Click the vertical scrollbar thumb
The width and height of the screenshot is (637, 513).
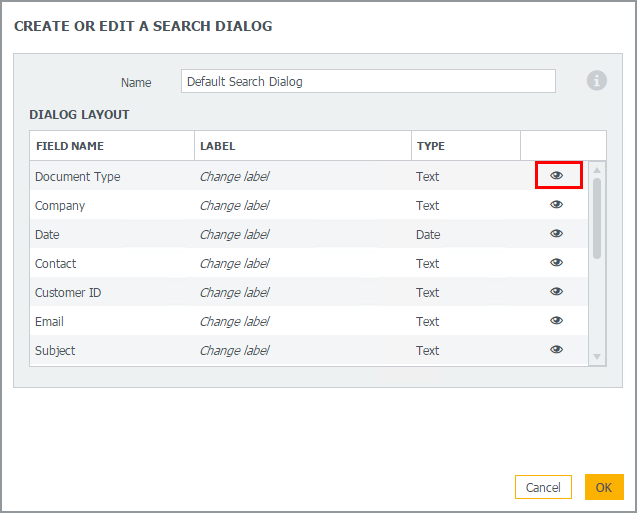click(597, 218)
